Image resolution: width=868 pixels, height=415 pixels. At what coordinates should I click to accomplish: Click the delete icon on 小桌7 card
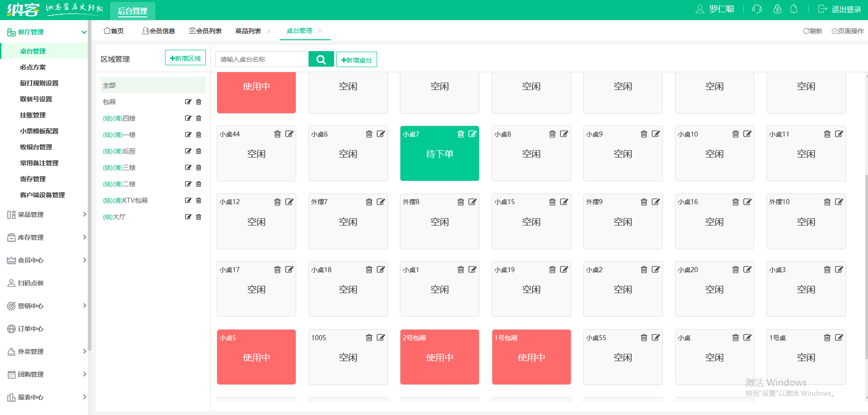(460, 134)
